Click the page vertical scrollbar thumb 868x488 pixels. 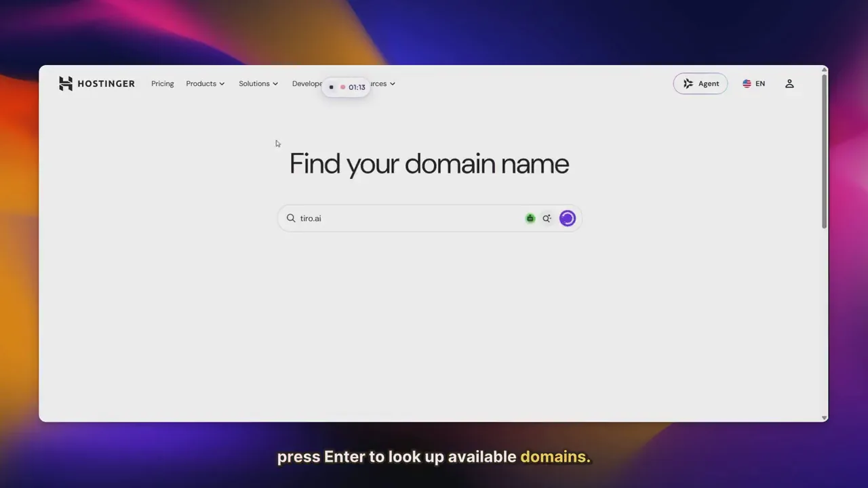[824, 151]
